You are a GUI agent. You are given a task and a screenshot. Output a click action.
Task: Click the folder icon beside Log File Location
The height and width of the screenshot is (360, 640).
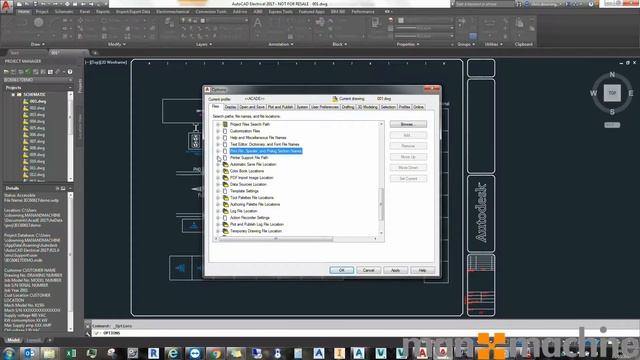click(x=225, y=211)
